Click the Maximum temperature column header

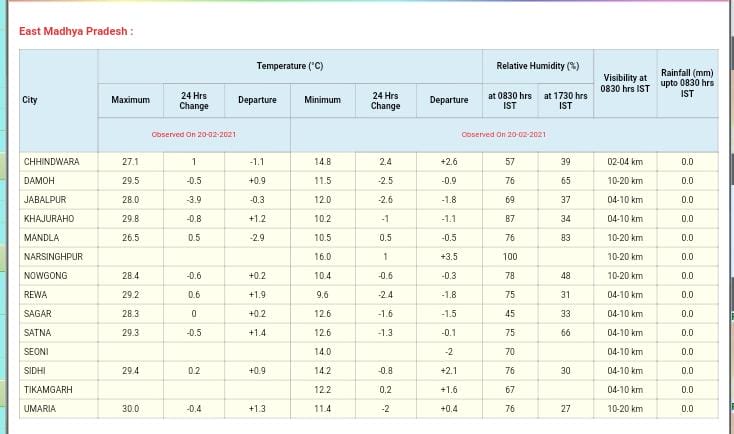tap(130, 100)
